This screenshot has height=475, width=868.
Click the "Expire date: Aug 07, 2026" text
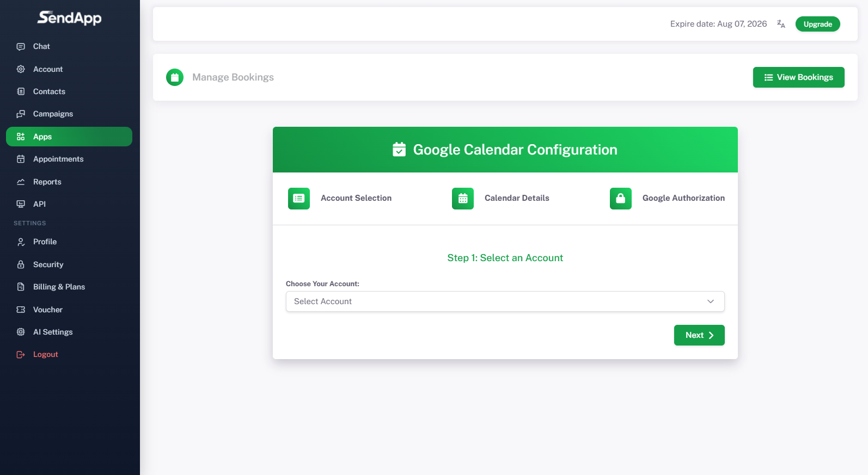(x=718, y=24)
